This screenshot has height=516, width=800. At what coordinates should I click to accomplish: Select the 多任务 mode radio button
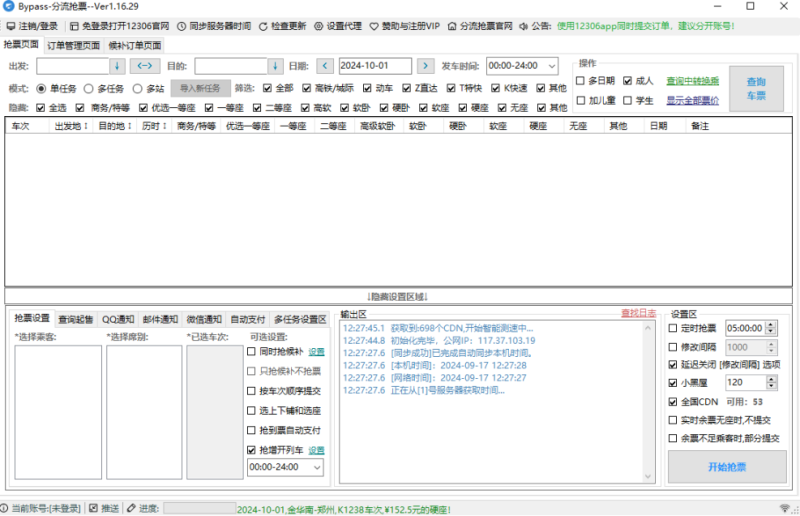pos(89,88)
